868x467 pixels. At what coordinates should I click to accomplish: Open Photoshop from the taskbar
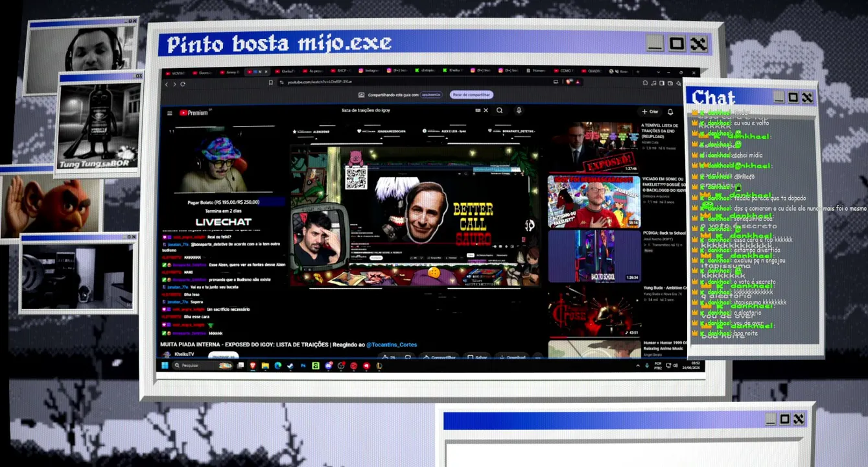pyautogui.click(x=303, y=366)
